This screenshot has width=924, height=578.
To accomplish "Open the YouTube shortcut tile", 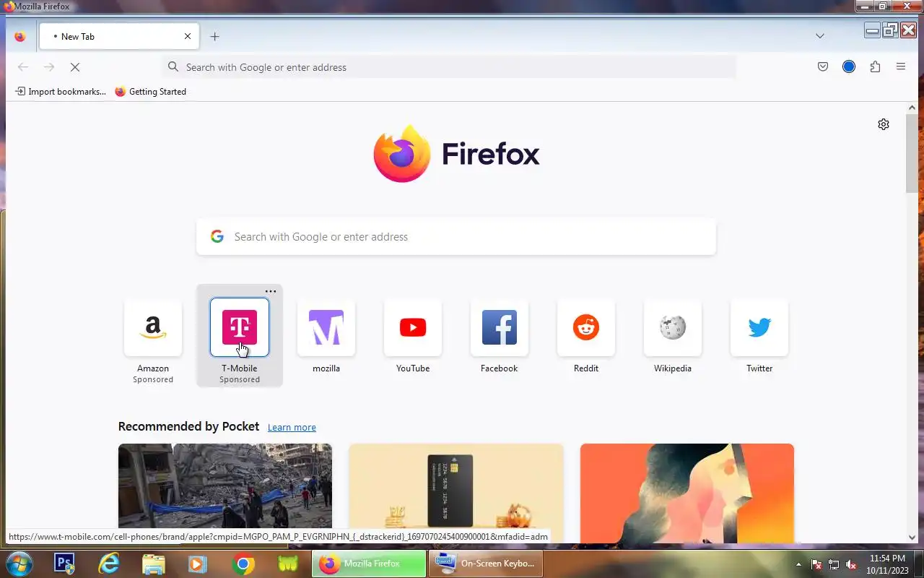I will tap(413, 327).
